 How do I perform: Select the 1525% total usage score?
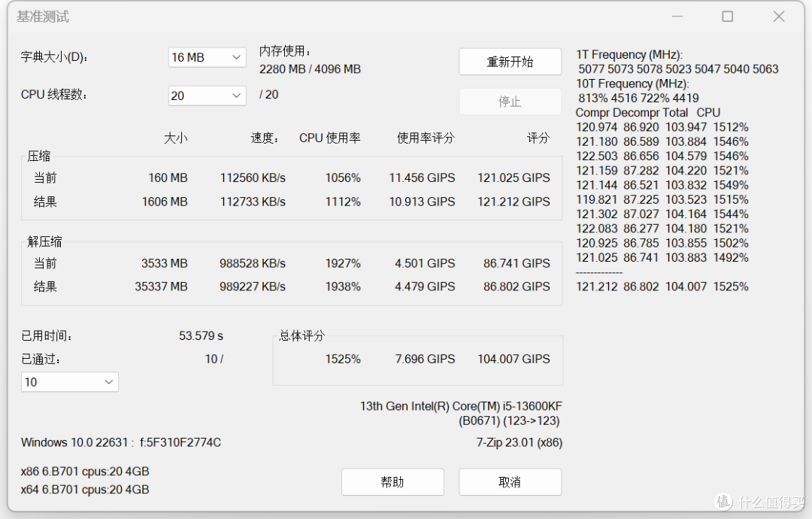coord(344,359)
